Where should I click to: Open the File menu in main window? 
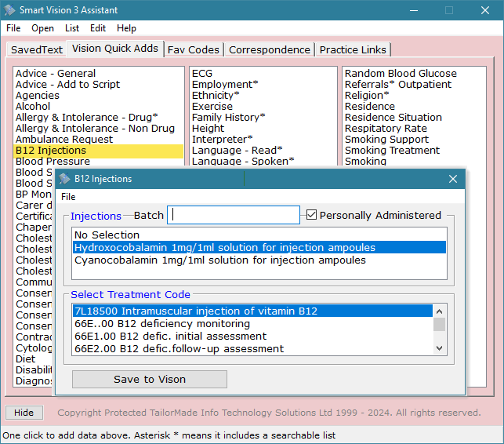click(13, 28)
